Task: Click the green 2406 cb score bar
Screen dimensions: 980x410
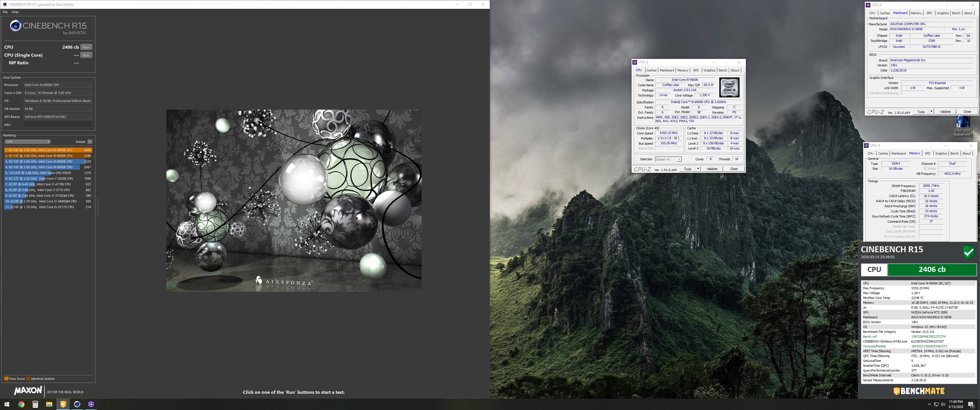Action: [932, 270]
